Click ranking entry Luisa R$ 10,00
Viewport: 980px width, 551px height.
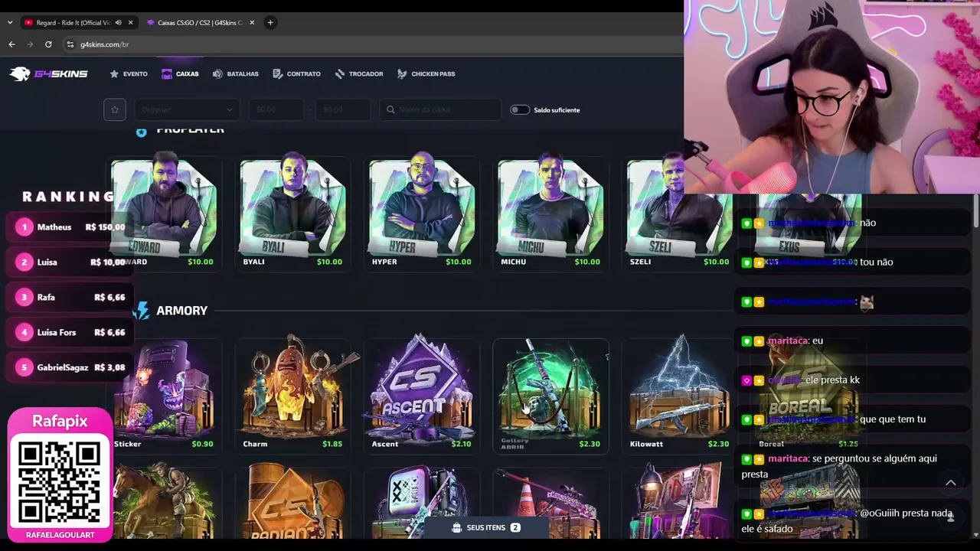69,262
